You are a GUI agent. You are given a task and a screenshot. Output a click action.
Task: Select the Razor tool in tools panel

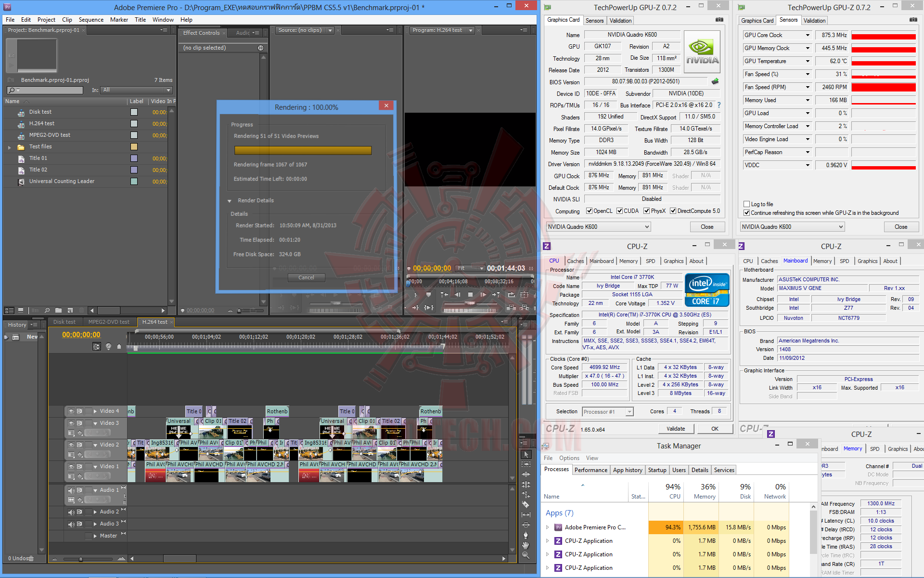[x=526, y=504]
